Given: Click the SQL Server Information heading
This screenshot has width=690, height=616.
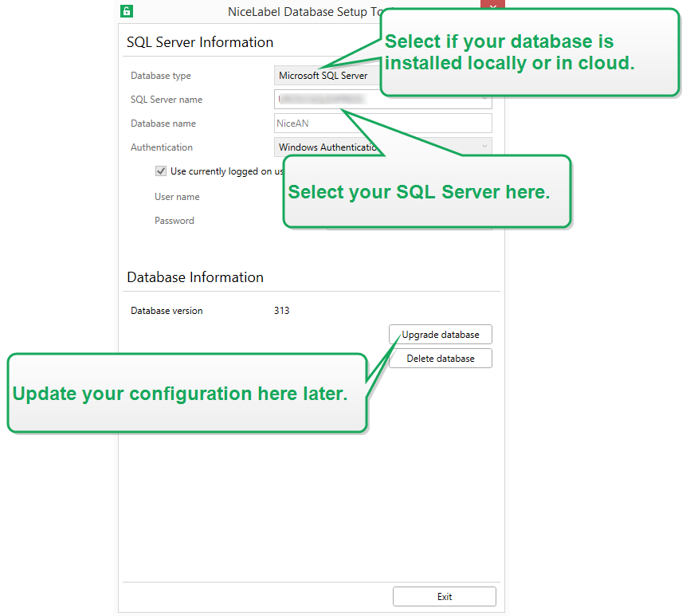Looking at the screenshot, I should [200, 42].
